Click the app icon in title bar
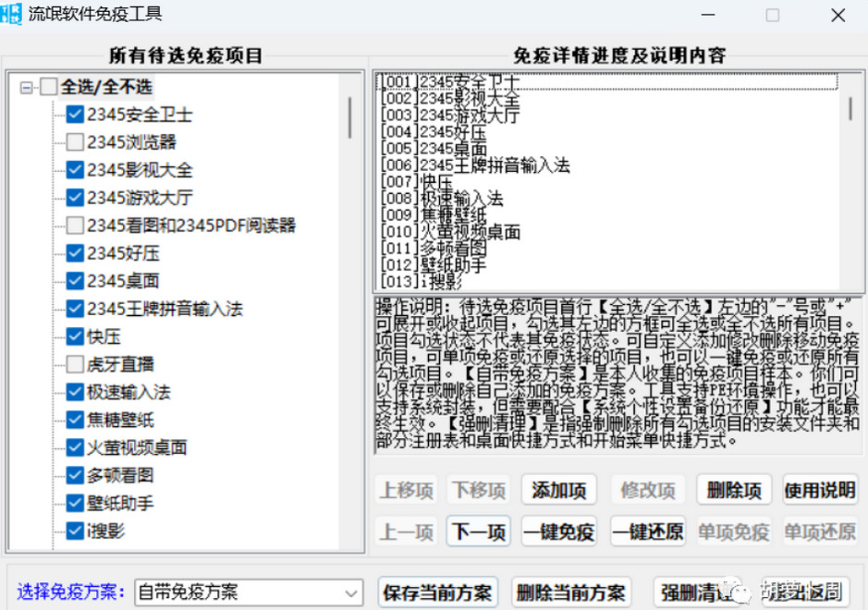 click(11, 13)
